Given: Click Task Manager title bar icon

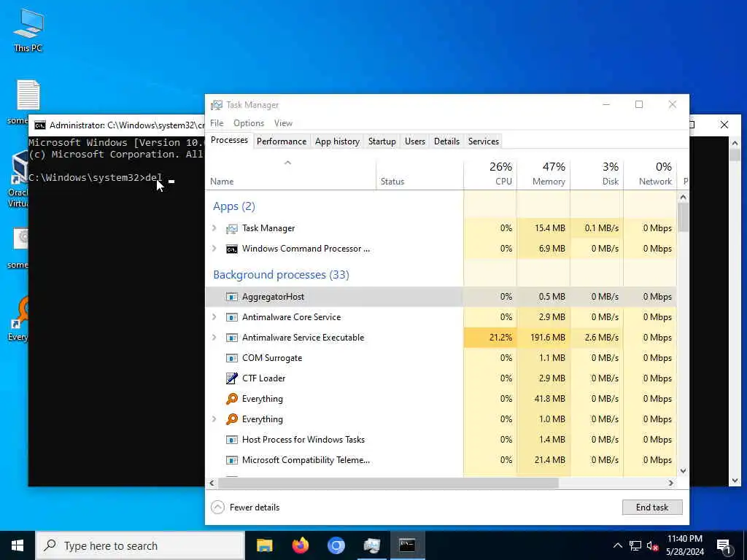Looking at the screenshot, I should pyautogui.click(x=217, y=105).
